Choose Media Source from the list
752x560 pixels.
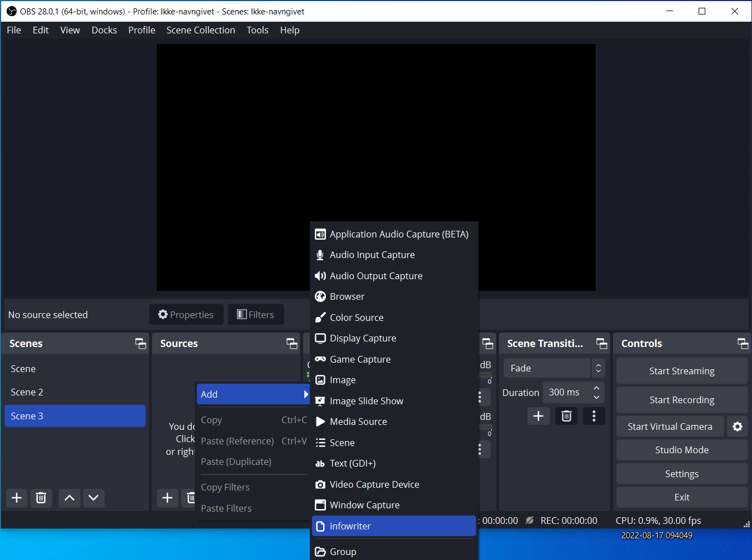[x=394, y=422]
